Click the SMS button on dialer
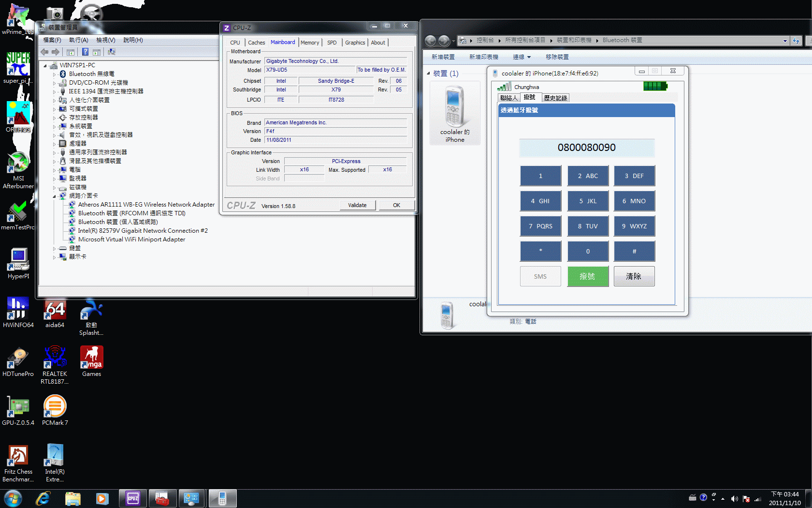 (540, 276)
